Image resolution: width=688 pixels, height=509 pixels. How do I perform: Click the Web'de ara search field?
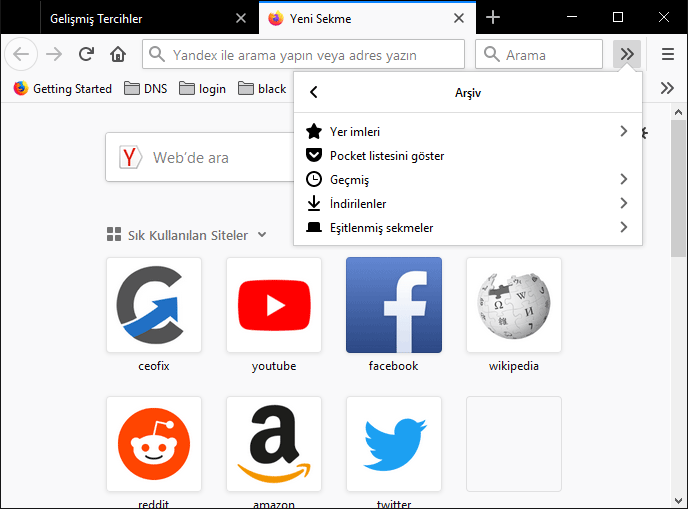point(200,157)
